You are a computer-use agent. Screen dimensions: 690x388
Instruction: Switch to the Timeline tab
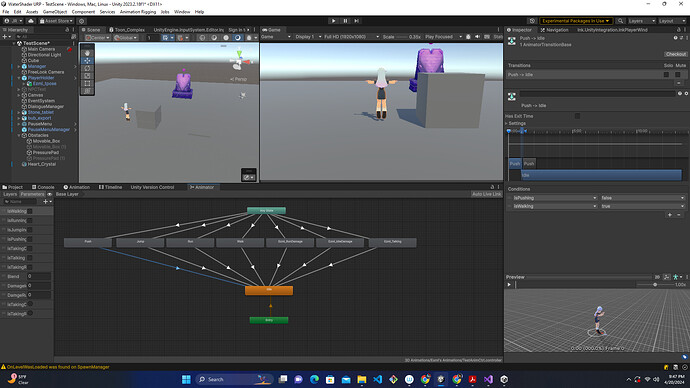(110, 187)
